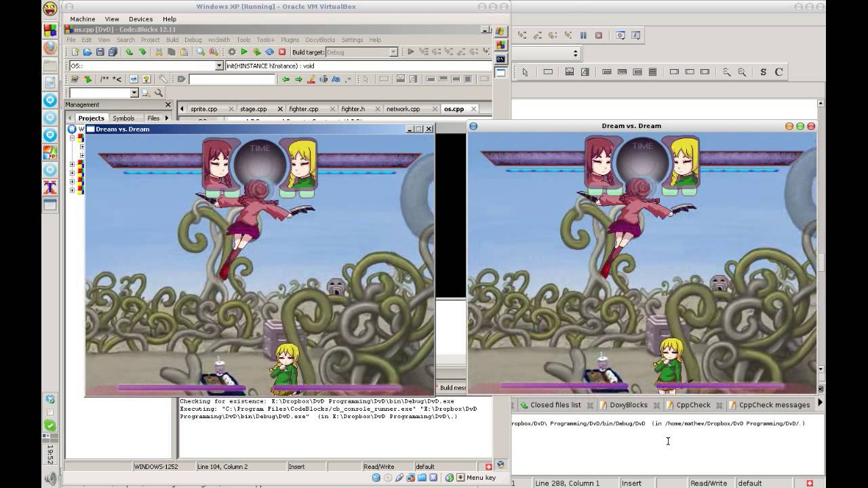Screen dimensions: 868x488
Task: Click the Pause debugger icon in host toolbar
Action: (583, 35)
